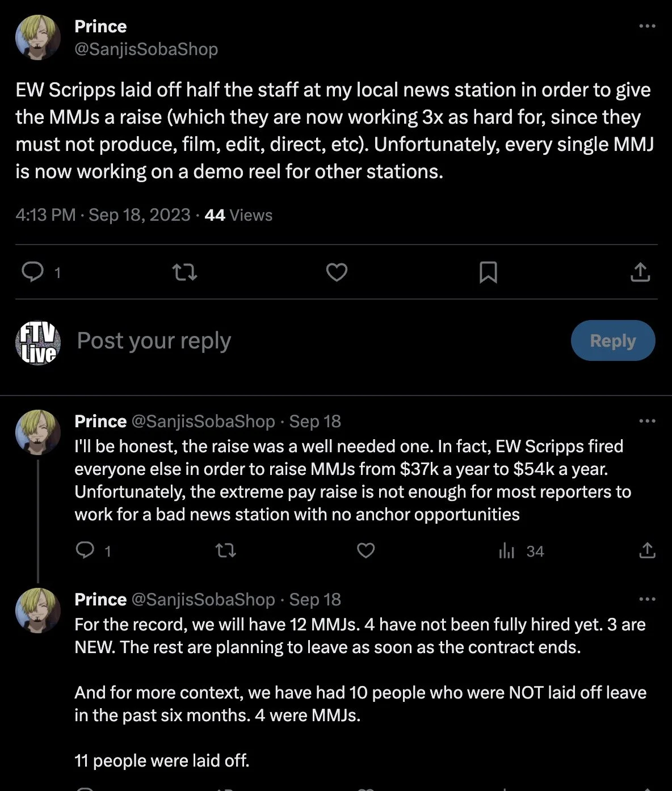Repost the 'well needed' raise reply

coord(226,550)
